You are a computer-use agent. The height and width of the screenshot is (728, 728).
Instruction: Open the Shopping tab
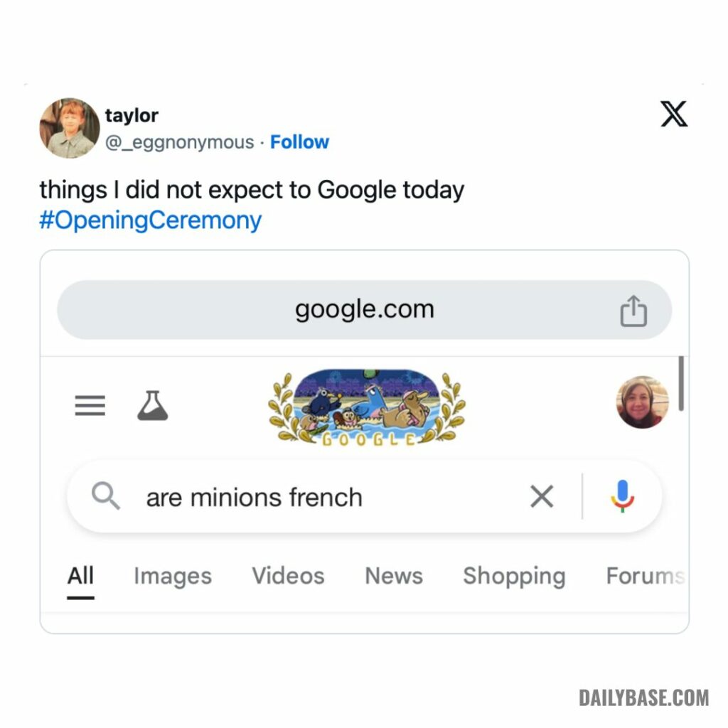[514, 576]
